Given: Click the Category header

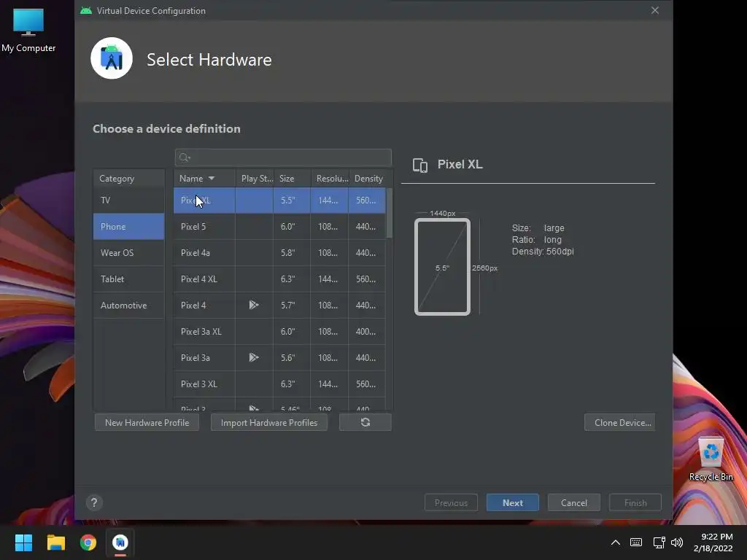Looking at the screenshot, I should (x=128, y=179).
